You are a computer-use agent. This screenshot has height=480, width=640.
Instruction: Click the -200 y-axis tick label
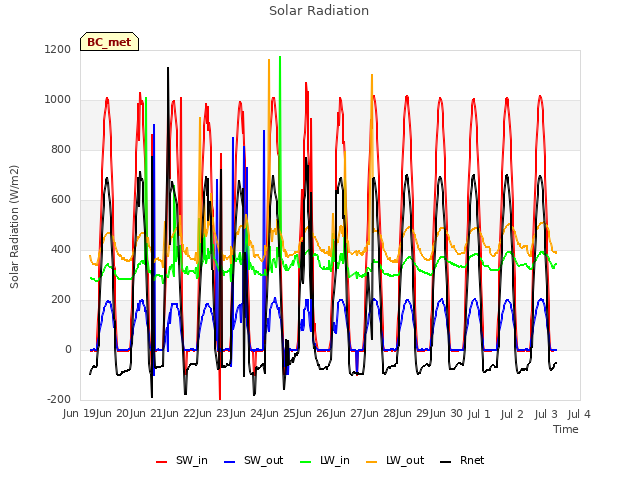(59, 399)
